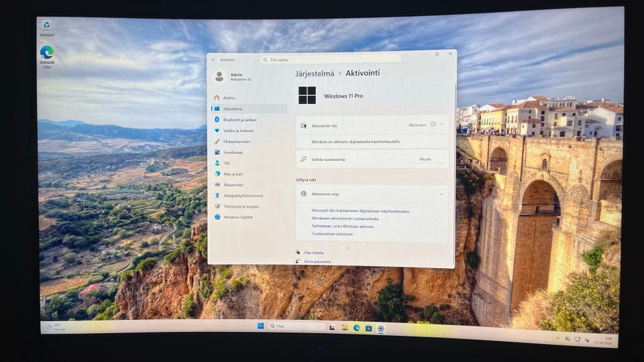The image size is (644, 362).
Task: Open Tarkistetaan, onko Windows aktivoitu link
Action: [343, 226]
